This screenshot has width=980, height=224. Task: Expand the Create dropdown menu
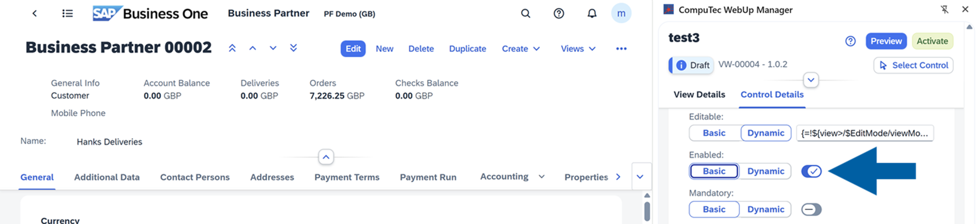[520, 49]
